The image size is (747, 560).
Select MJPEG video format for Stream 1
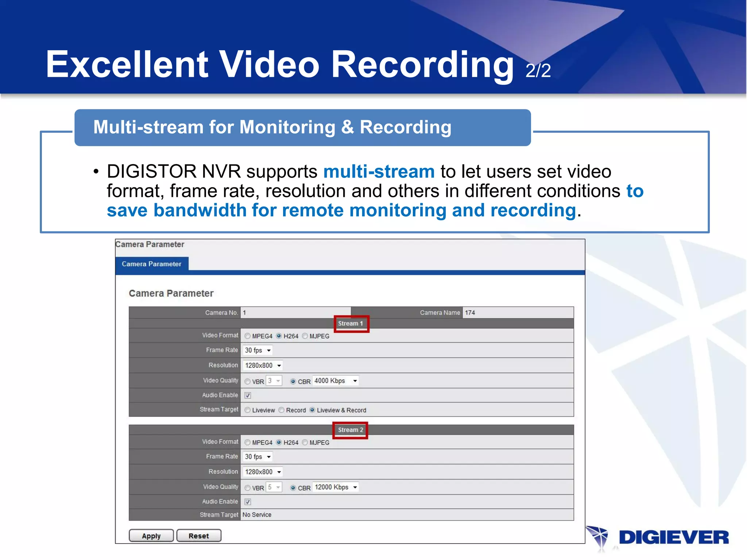305,336
